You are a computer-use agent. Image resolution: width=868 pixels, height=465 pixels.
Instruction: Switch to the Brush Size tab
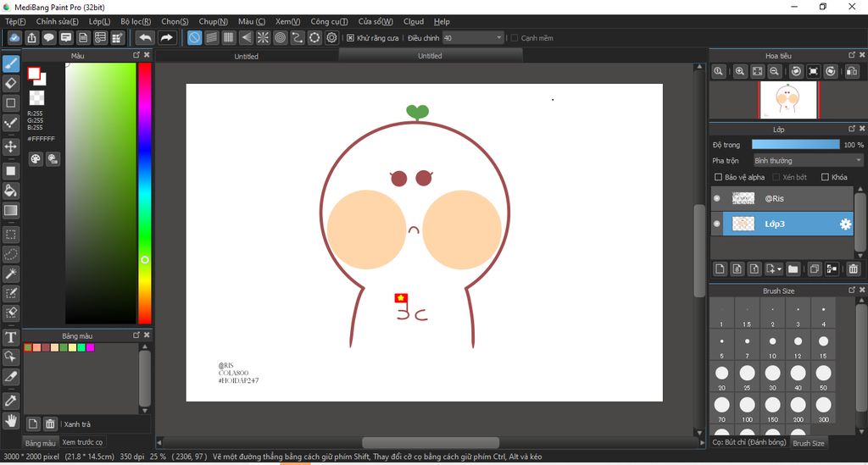(x=808, y=444)
